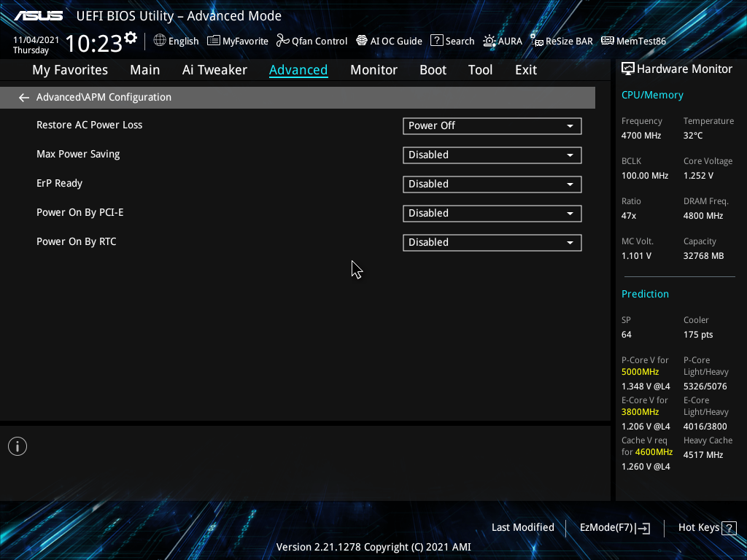Open the MyFavorite list icon

tap(214, 41)
